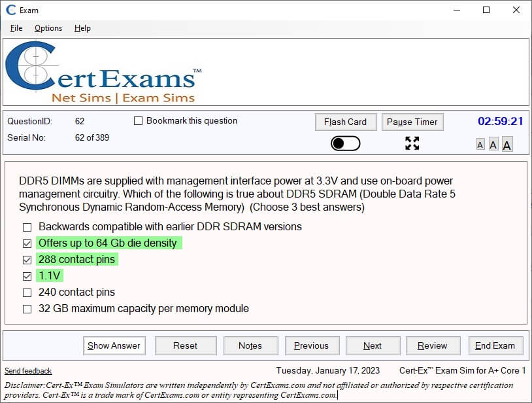Uncheck the 1.1V answer option
Screen dimensions: 532x403
pos(27,276)
